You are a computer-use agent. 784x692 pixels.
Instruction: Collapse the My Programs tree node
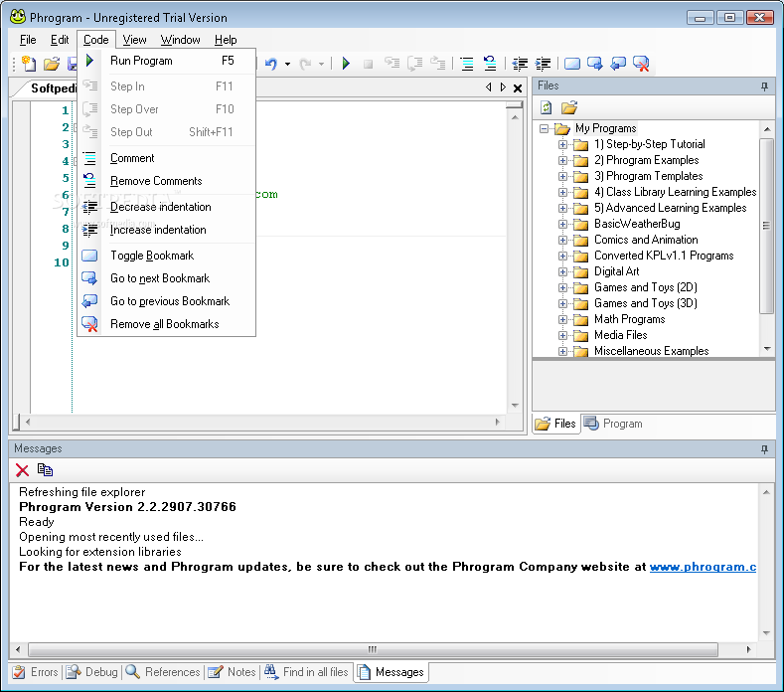544,128
